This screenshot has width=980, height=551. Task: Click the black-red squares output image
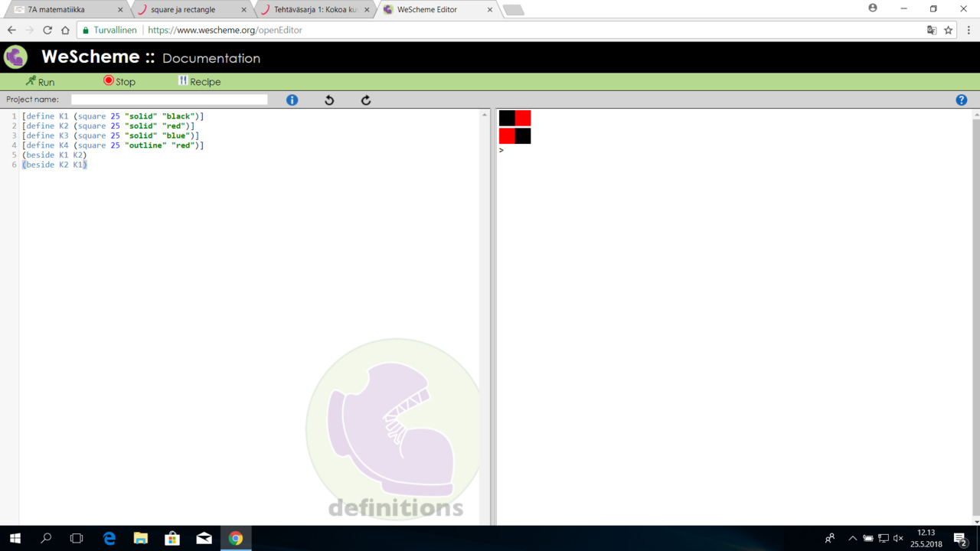(514, 118)
